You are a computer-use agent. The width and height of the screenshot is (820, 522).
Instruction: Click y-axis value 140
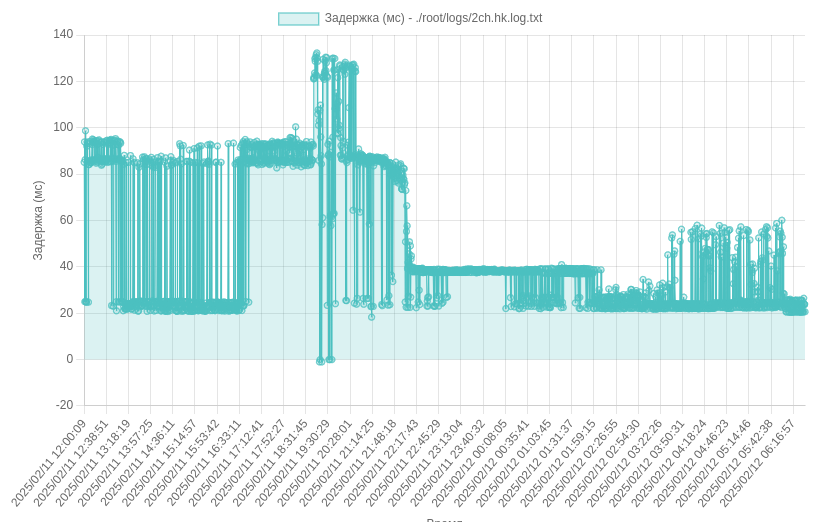[63, 35]
